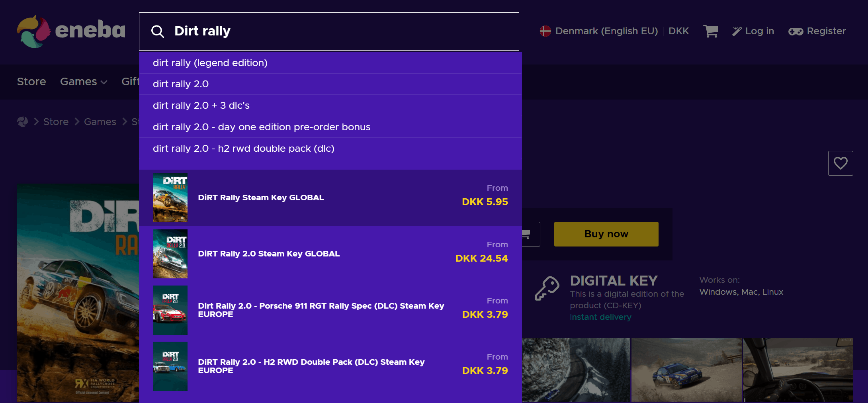Click the Windows, Mac, Linux text
The height and width of the screenshot is (403, 868).
pyautogui.click(x=741, y=292)
